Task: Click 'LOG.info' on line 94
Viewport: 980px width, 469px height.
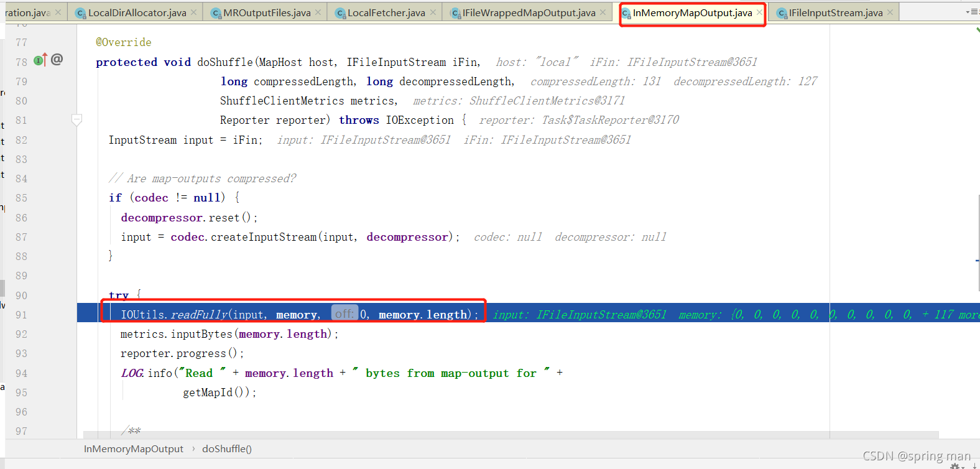Action: (x=147, y=373)
